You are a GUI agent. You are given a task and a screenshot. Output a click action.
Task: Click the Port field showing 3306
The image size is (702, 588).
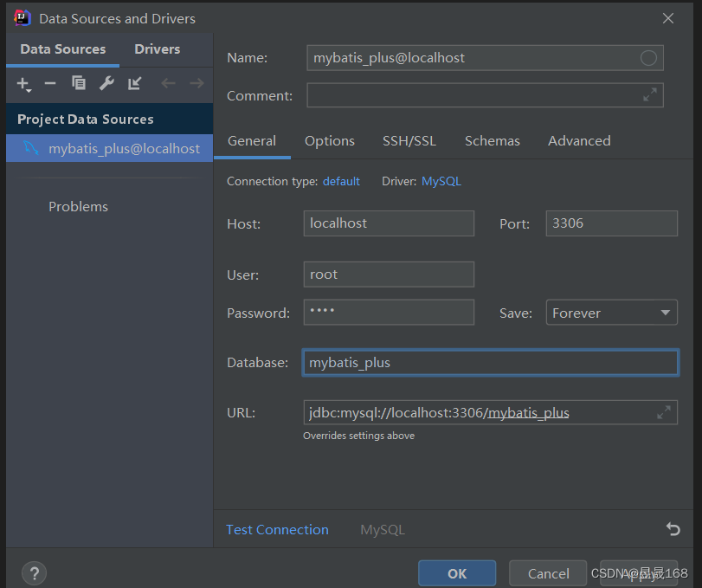(x=612, y=223)
